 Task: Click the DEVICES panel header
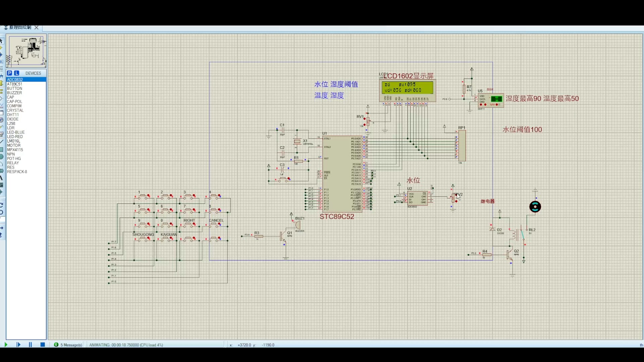33,73
